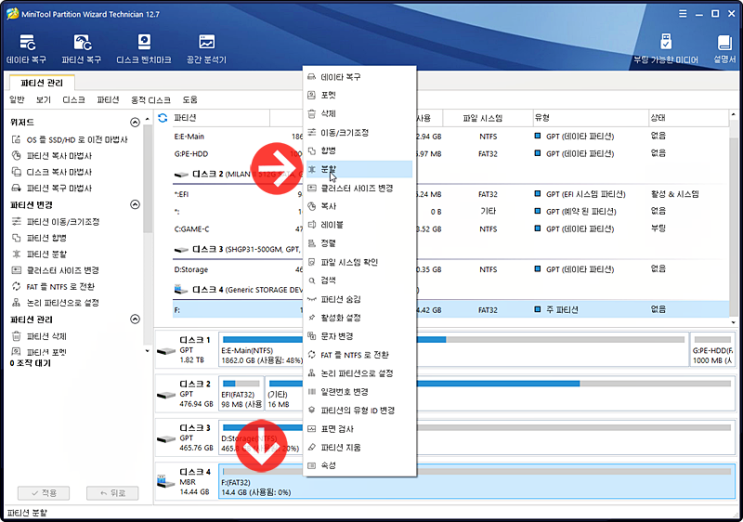Sort by the 파일 시스템 column header

(x=487, y=118)
